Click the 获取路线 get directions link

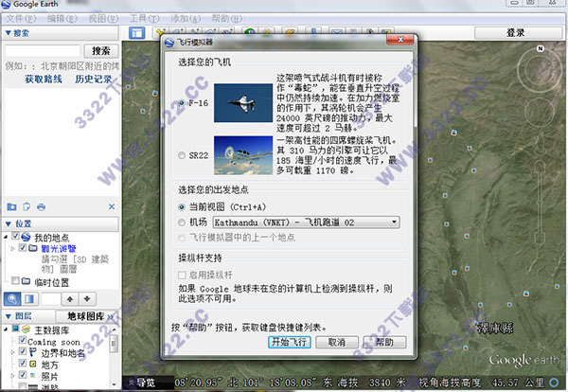coord(44,79)
